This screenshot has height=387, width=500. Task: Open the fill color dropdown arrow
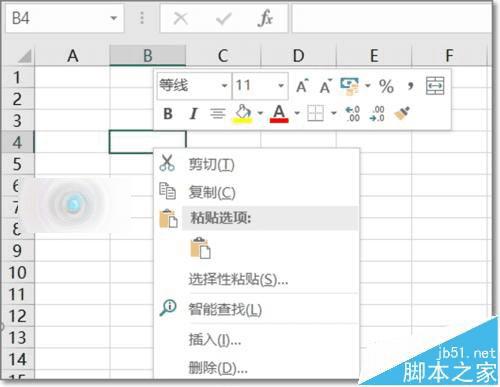coord(260,113)
